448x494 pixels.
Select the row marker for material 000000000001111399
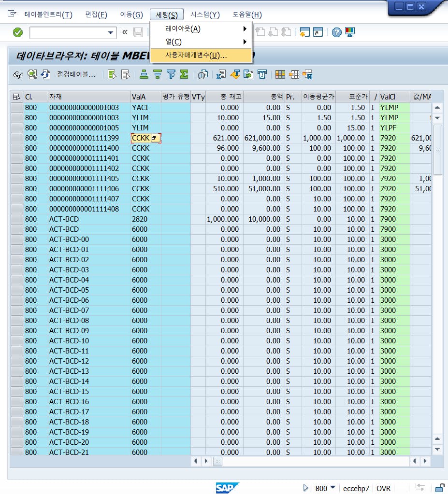click(17, 138)
